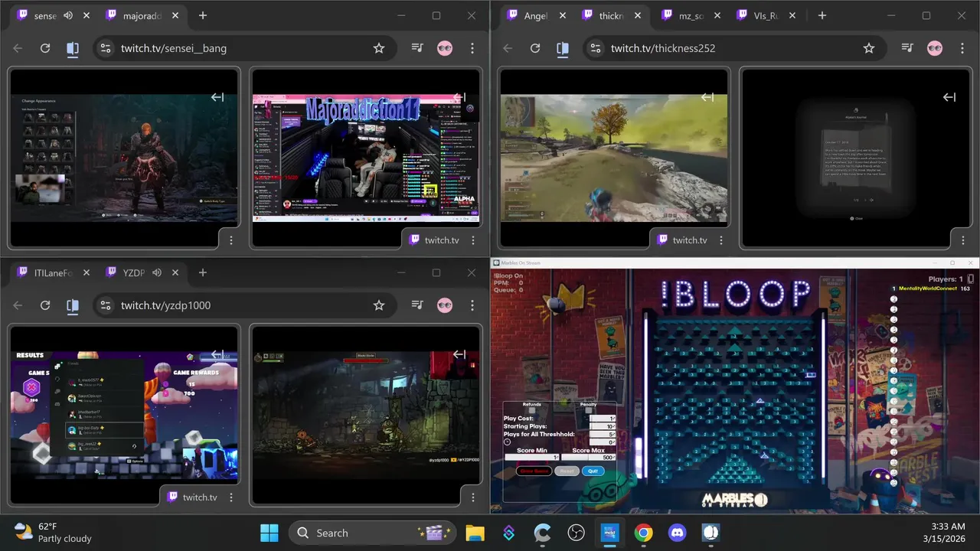
Task: Click the Plays for All Threshhold field
Action: click(603, 434)
